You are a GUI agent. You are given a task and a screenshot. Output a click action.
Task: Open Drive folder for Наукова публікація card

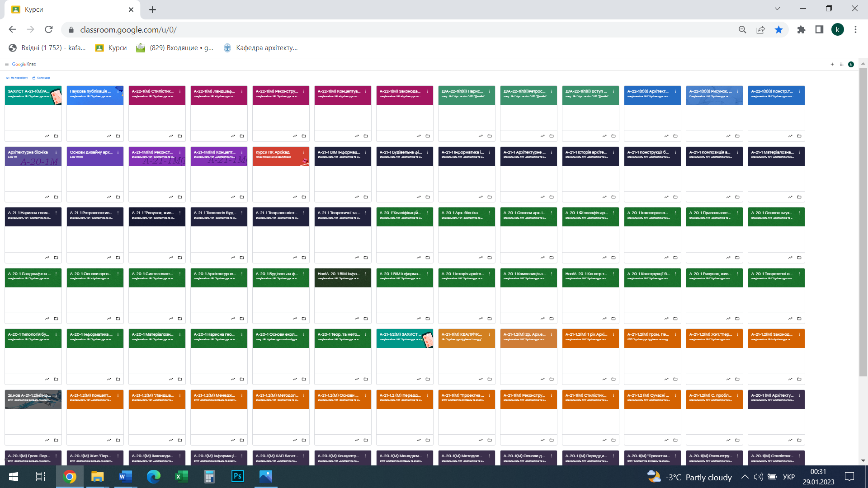pos(118,136)
